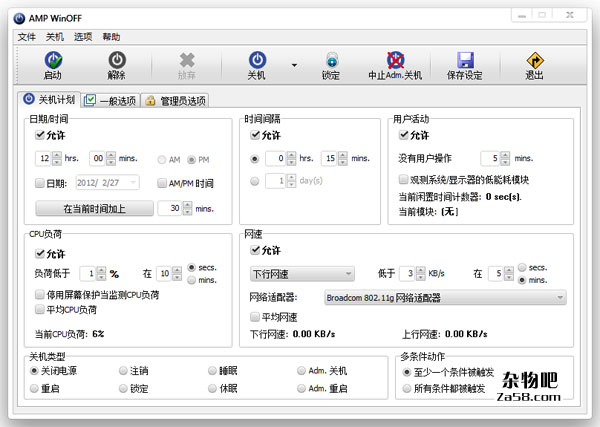
Task: Enable the 日期 checkbox
Action: click(x=40, y=183)
